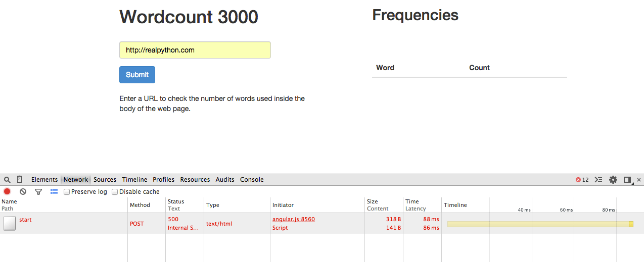Select the failed start request row
The image size is (644, 262).
click(x=321, y=223)
